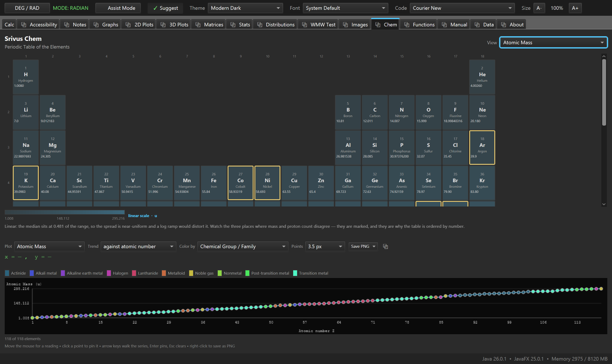Open the View dropdown set to Atomic Mass
The width and height of the screenshot is (612, 364).
pyautogui.click(x=554, y=43)
